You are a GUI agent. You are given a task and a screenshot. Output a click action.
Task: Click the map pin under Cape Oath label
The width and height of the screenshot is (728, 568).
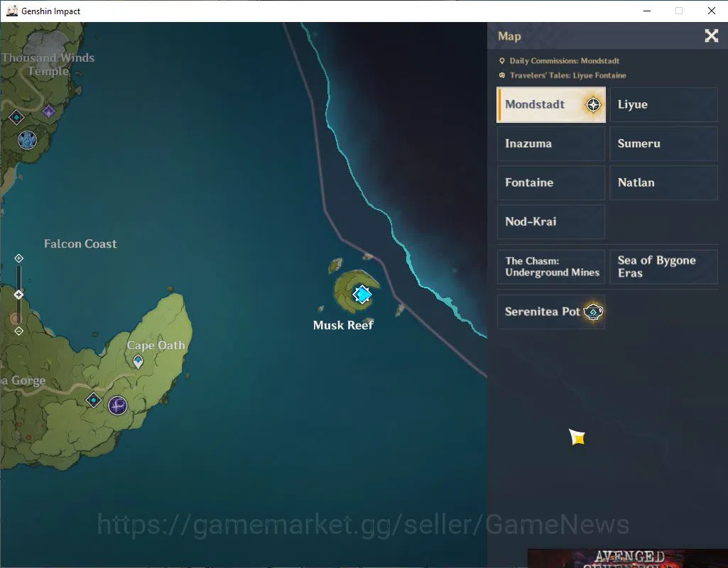(138, 361)
